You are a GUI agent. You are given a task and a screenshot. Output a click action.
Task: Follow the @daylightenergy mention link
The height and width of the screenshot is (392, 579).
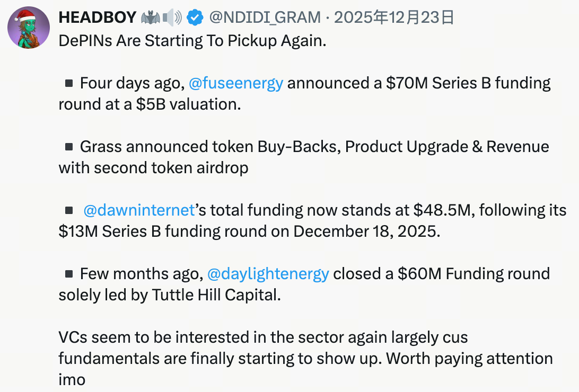click(268, 274)
